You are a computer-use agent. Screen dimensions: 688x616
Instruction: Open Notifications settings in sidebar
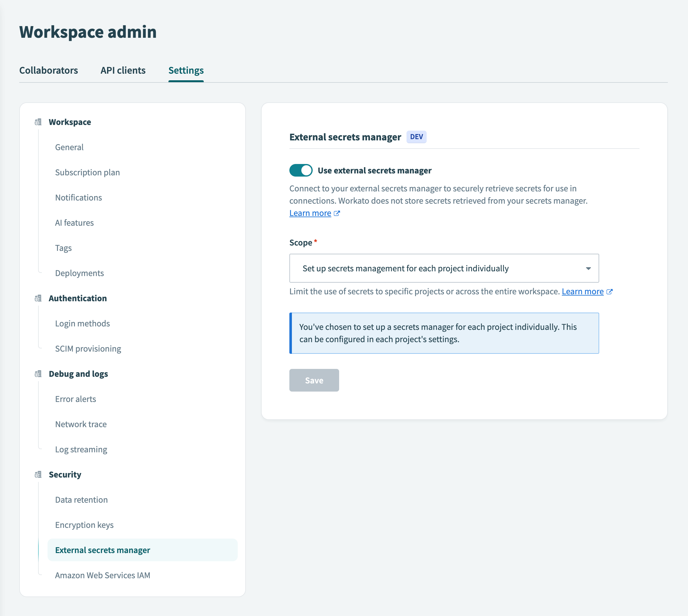(78, 197)
